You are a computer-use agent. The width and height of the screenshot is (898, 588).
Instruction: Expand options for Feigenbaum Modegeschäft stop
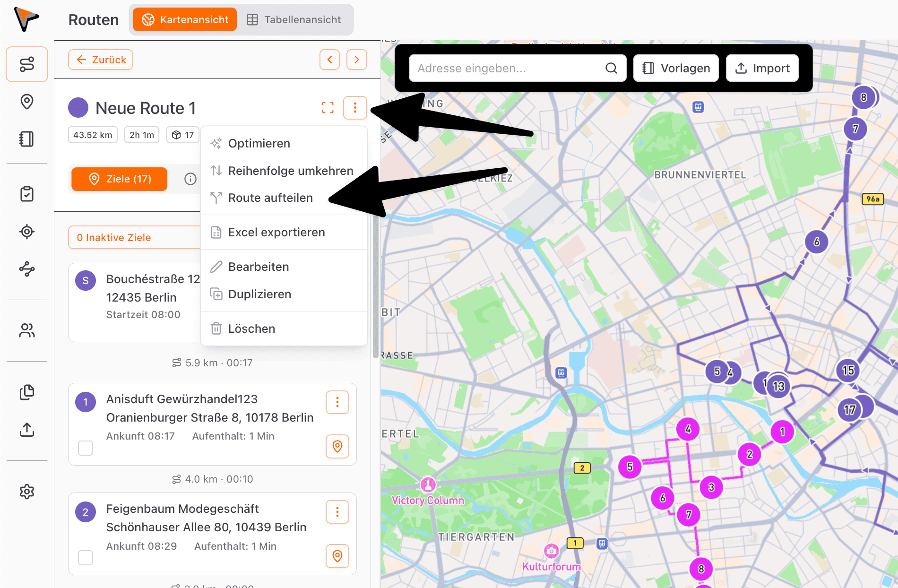[x=337, y=512]
